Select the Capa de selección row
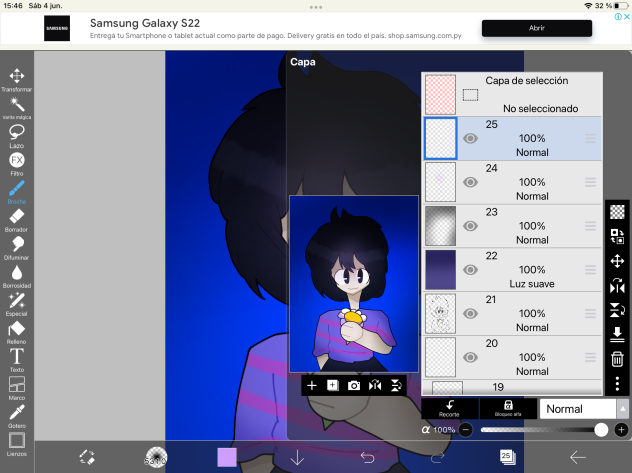Image resolution: width=632 pixels, height=473 pixels. click(512, 95)
